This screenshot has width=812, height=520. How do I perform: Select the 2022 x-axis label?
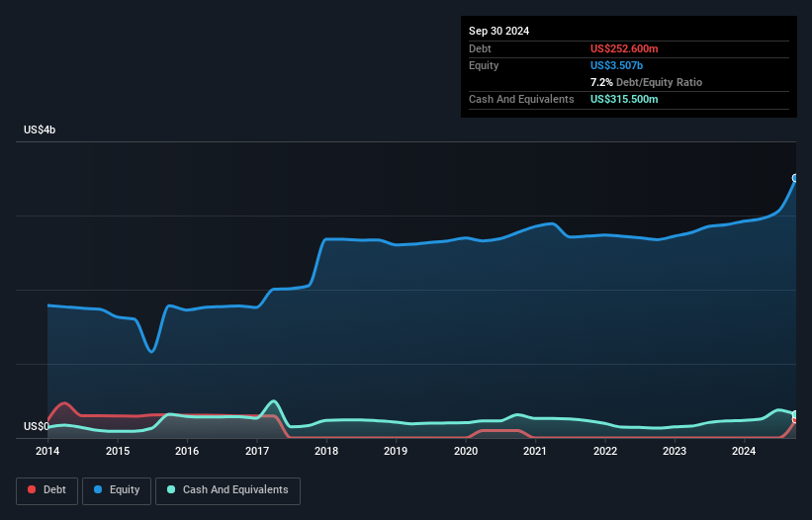click(605, 451)
